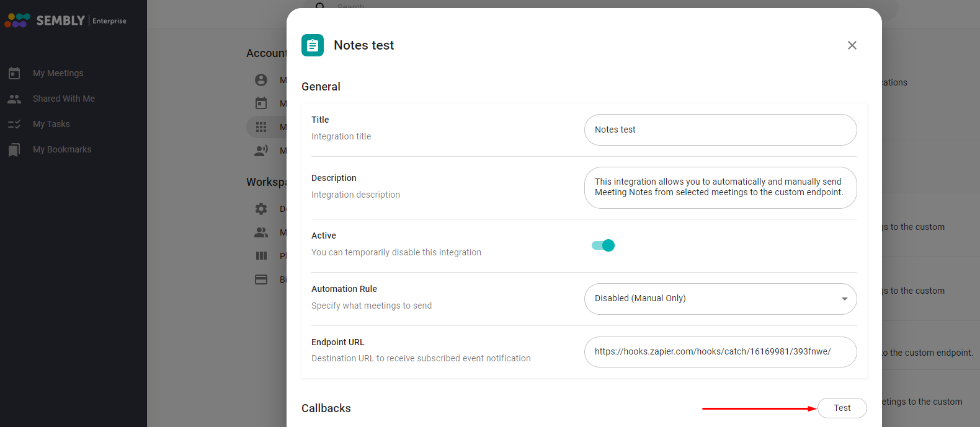Click the Test button for Callbacks
This screenshot has width=980, height=427.
pos(842,408)
